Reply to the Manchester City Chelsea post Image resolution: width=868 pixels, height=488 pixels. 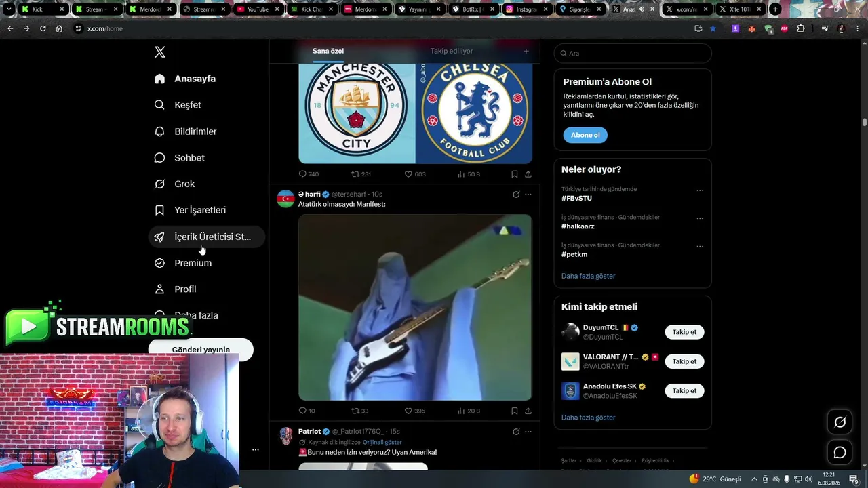click(309, 174)
